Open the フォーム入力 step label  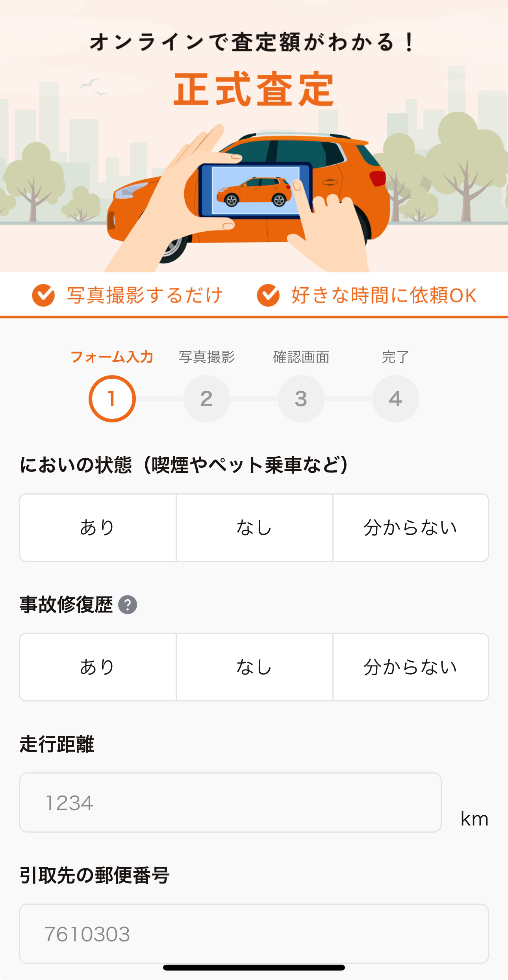[x=112, y=357]
